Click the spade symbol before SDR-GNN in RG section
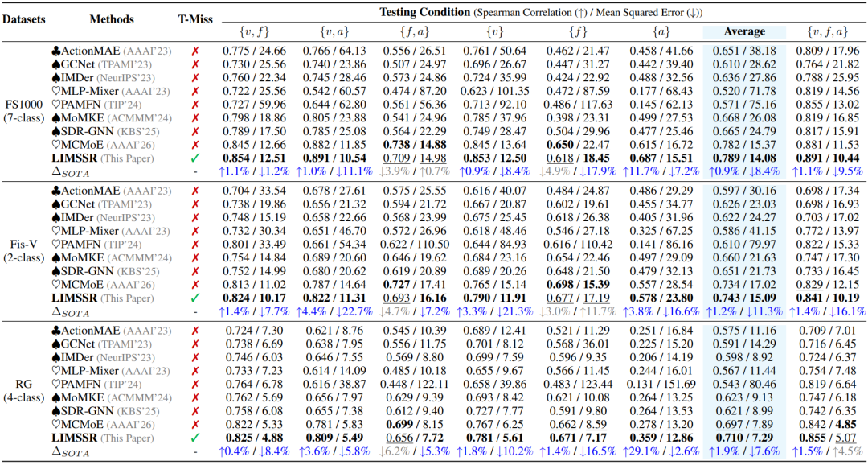Screen dimensions: 868x465 [x=55, y=410]
